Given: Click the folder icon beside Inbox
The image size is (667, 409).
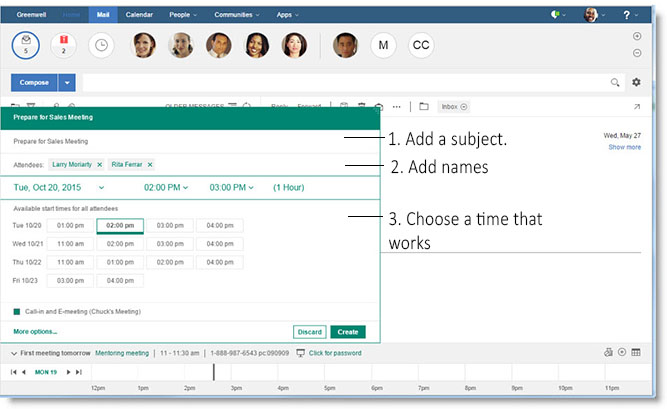Looking at the screenshot, I should click(x=424, y=106).
